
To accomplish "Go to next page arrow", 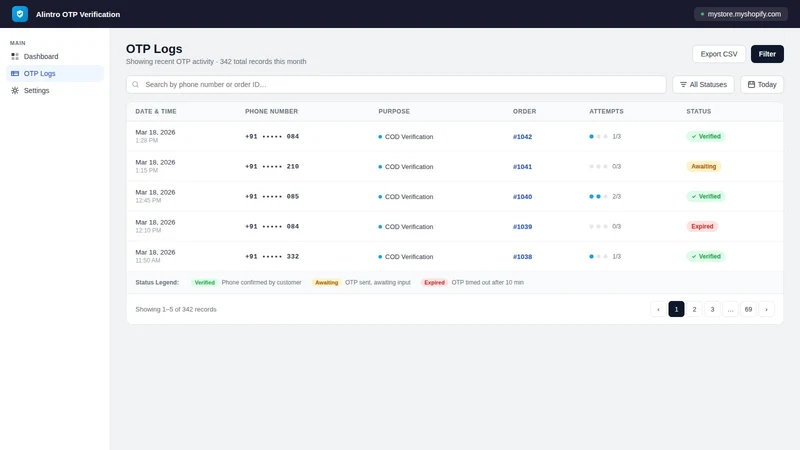I will [x=766, y=309].
